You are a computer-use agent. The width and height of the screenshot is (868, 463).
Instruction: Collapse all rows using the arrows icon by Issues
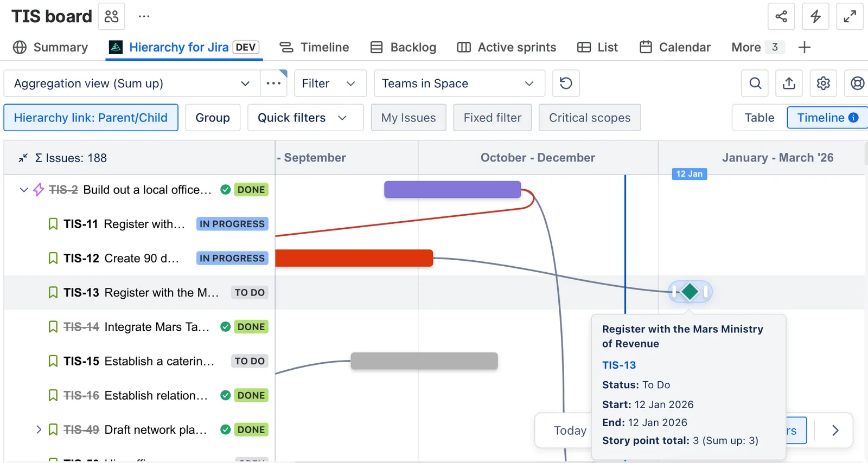click(23, 158)
